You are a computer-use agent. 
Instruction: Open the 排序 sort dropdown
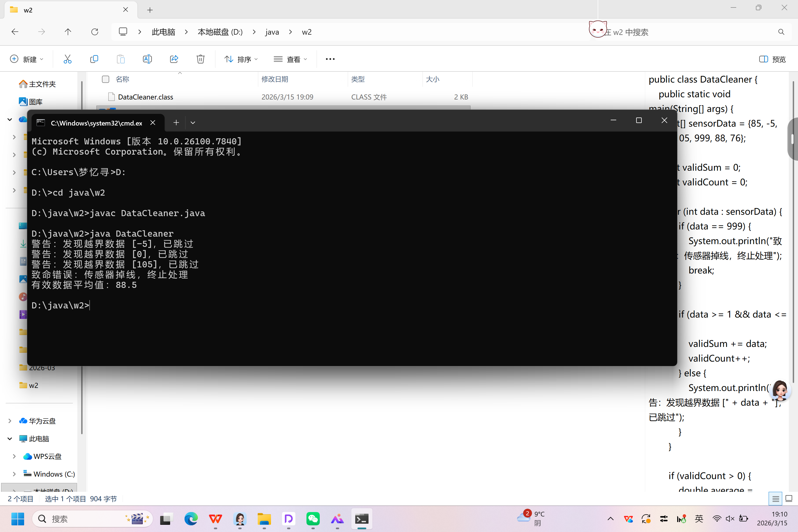pyautogui.click(x=241, y=59)
